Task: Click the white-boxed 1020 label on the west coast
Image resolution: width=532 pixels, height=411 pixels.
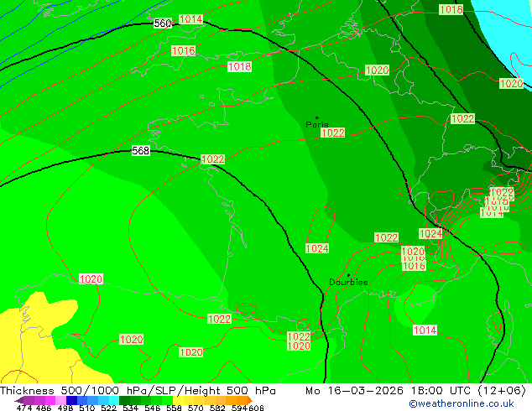Action: [91, 279]
